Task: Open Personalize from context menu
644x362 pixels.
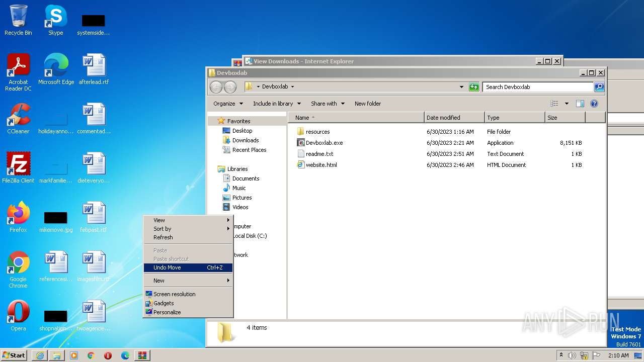Action: click(x=188, y=312)
